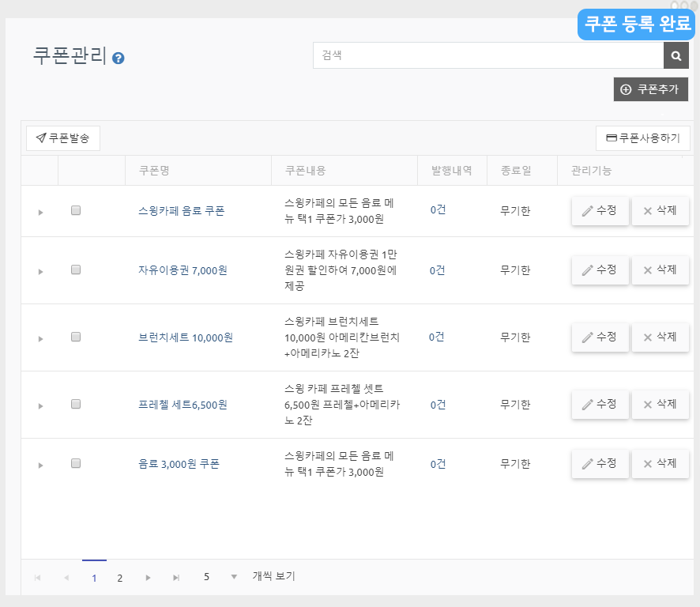
Task: Switch to page 2 of coupon list
Action: point(120,578)
